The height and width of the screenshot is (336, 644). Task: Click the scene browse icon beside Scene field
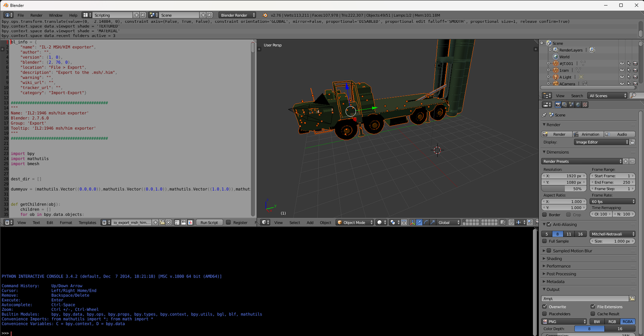[153, 15]
